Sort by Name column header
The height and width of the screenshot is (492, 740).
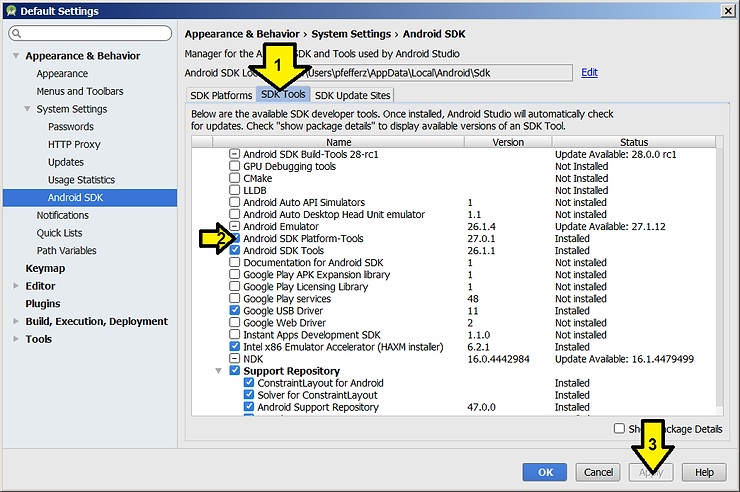coord(338,142)
